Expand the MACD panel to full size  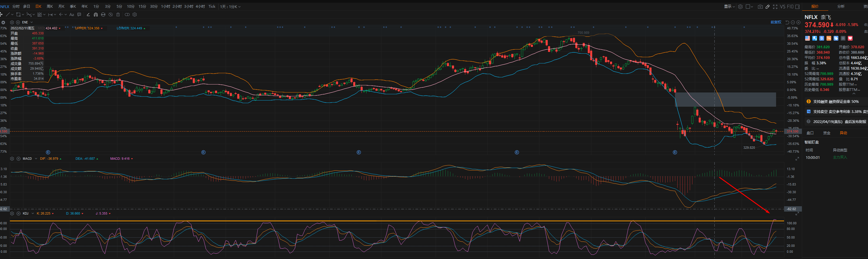point(797,159)
